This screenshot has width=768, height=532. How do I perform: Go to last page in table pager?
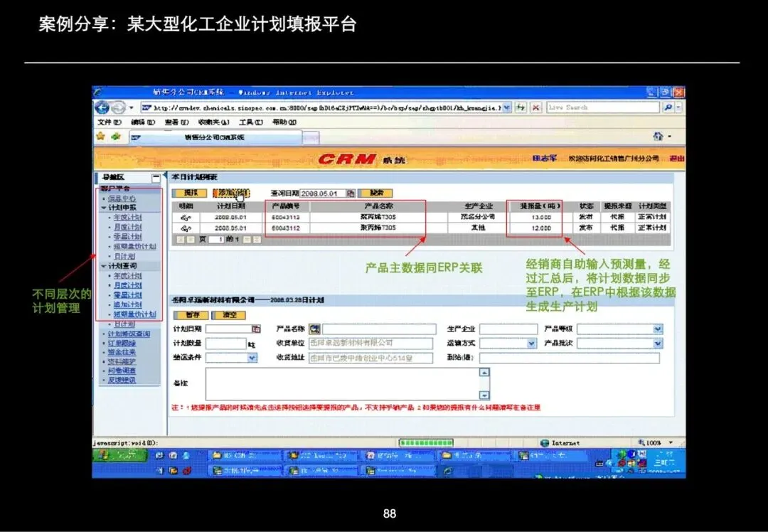[x=257, y=240]
